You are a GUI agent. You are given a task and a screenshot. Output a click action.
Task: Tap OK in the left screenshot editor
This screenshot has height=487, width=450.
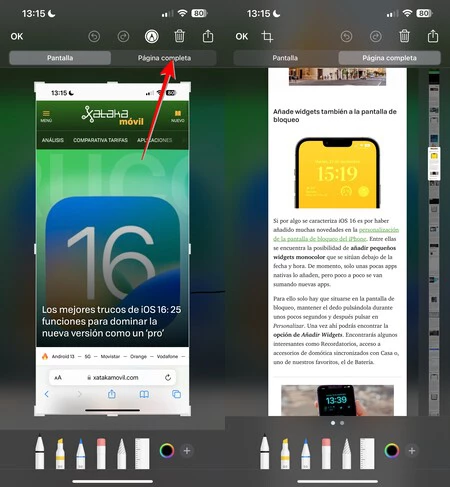click(17, 36)
